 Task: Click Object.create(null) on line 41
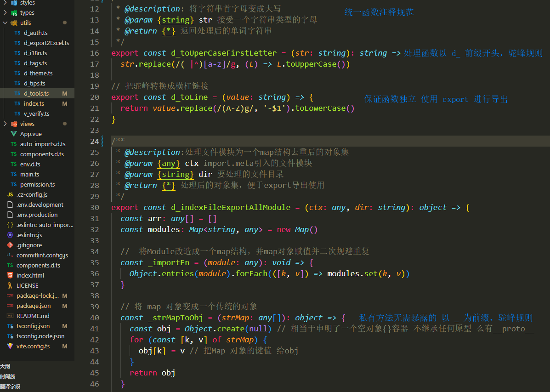click(228, 329)
